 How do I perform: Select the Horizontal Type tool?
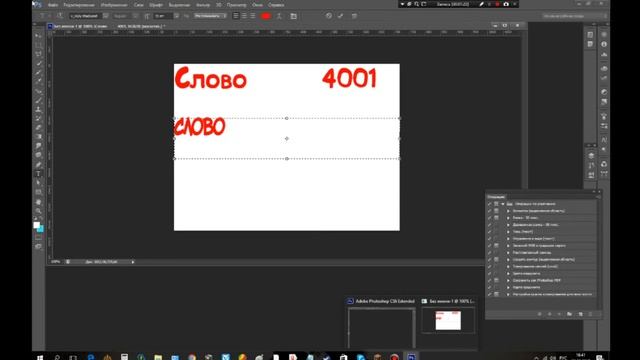coord(38,174)
